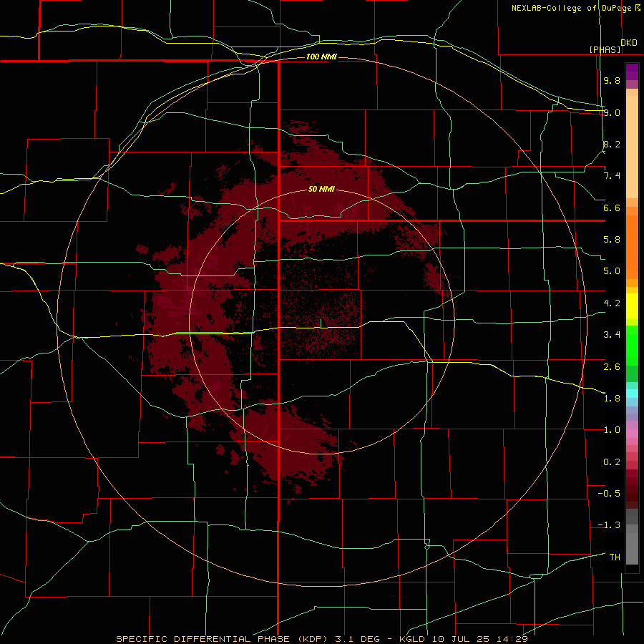
Task: Click the 50 NMI range ring label
Action: (x=321, y=189)
